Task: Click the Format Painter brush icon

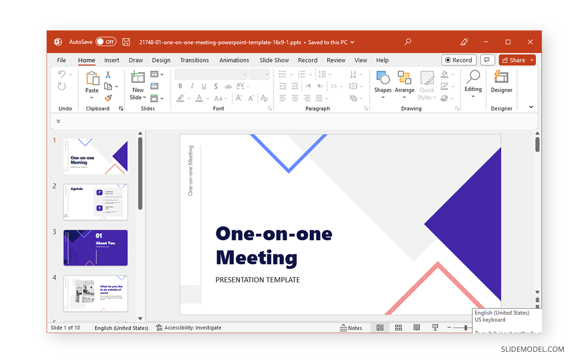Action: tap(108, 98)
